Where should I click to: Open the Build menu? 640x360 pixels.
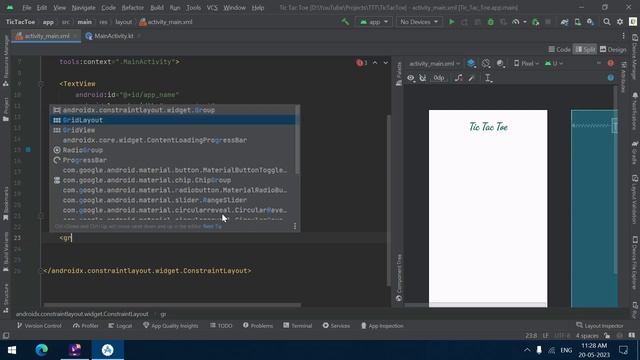[157, 7]
